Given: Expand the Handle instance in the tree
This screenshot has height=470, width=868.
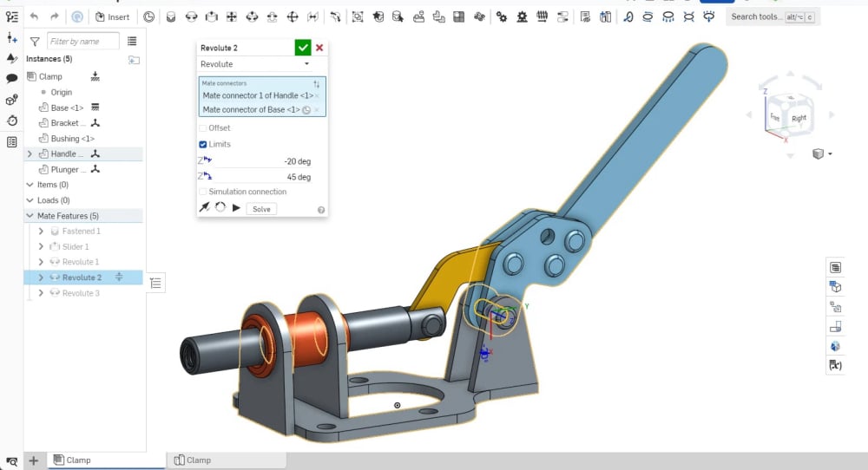Looking at the screenshot, I should [30, 154].
